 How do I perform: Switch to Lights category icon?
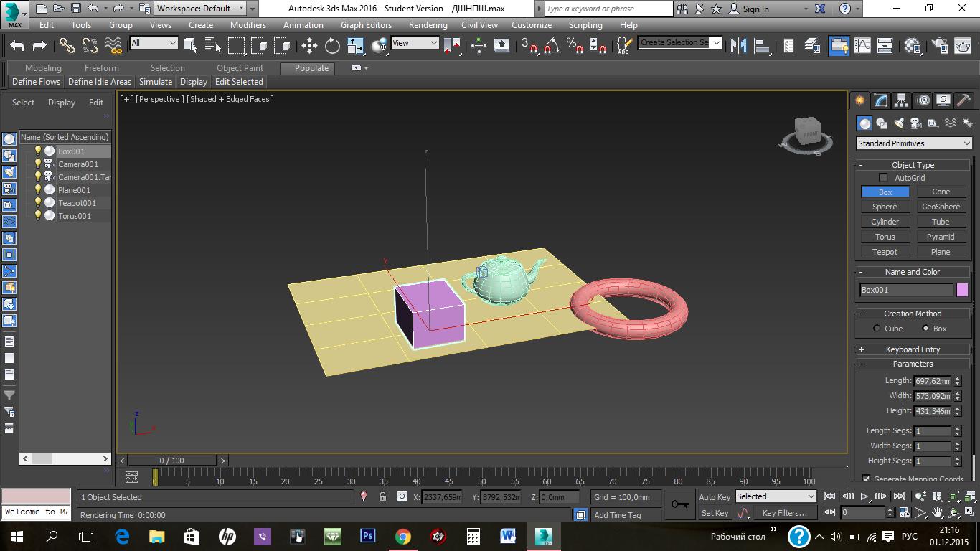899,123
